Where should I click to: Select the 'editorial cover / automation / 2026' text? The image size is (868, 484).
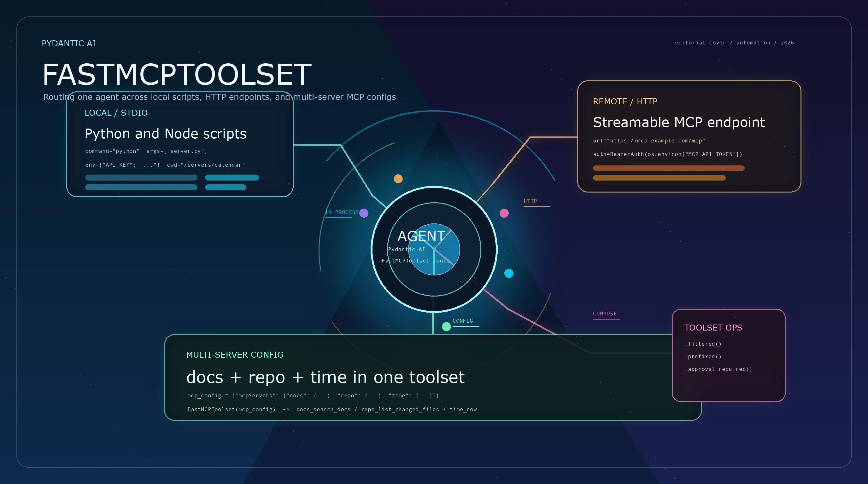(x=734, y=43)
